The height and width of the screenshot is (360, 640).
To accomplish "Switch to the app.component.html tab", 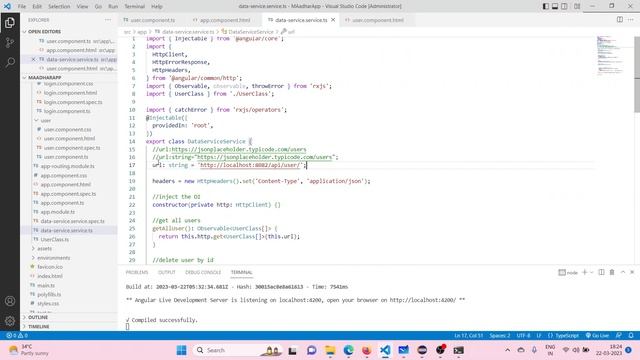I will pyautogui.click(x=224, y=20).
